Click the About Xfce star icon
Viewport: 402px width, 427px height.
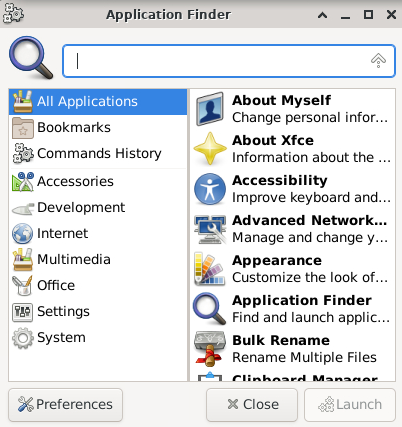click(x=210, y=149)
